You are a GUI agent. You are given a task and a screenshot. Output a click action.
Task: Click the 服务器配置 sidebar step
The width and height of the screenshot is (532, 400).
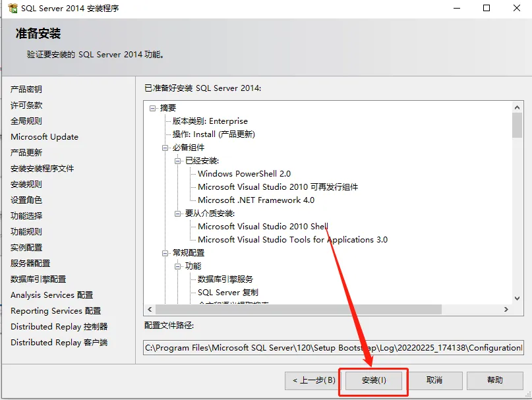tap(30, 264)
